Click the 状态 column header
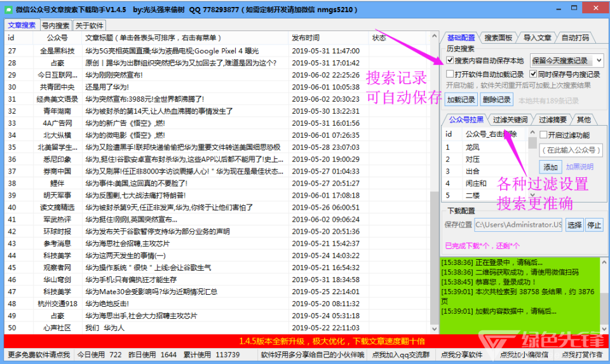 [398, 37]
